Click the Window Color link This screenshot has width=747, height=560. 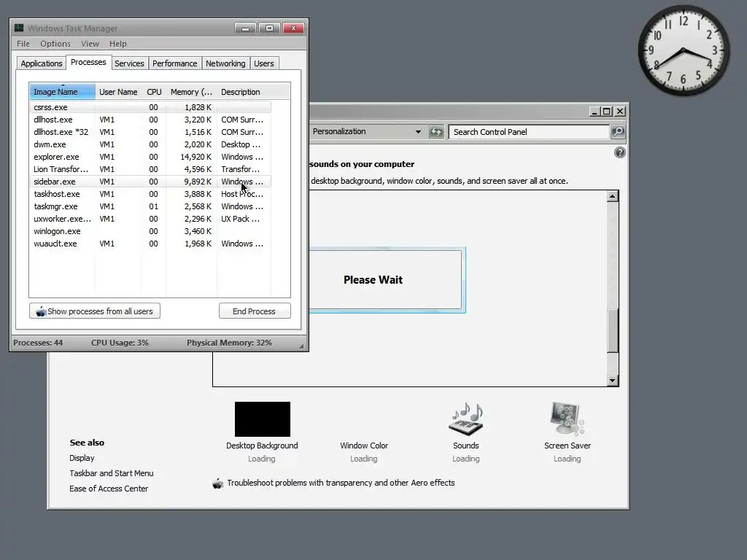point(364,446)
